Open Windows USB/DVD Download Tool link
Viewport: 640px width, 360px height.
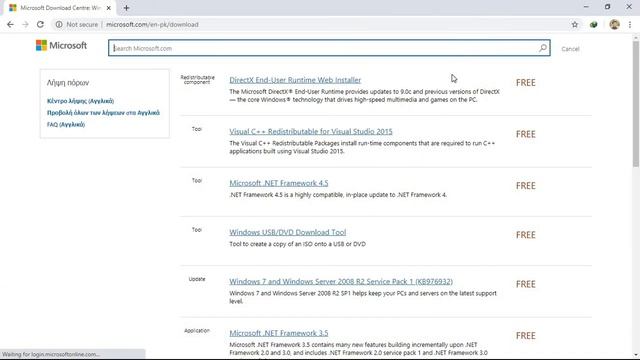click(x=288, y=232)
